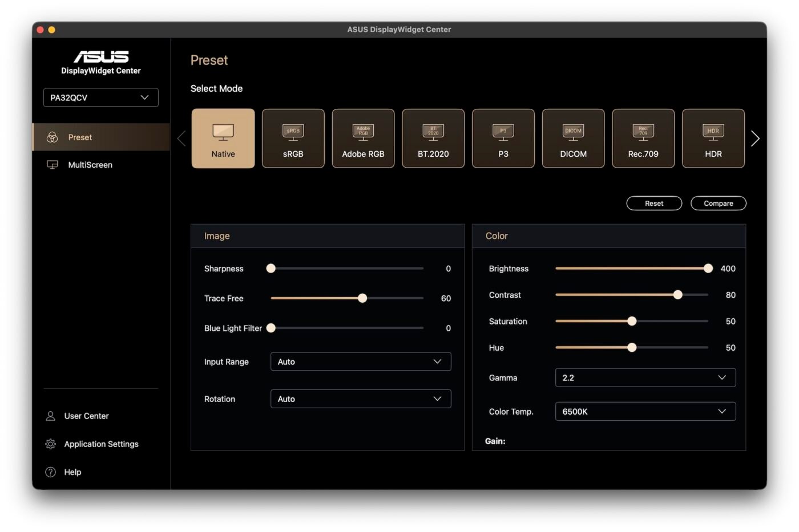Click the Reset button
Screen dimensions: 799x532
click(x=654, y=204)
